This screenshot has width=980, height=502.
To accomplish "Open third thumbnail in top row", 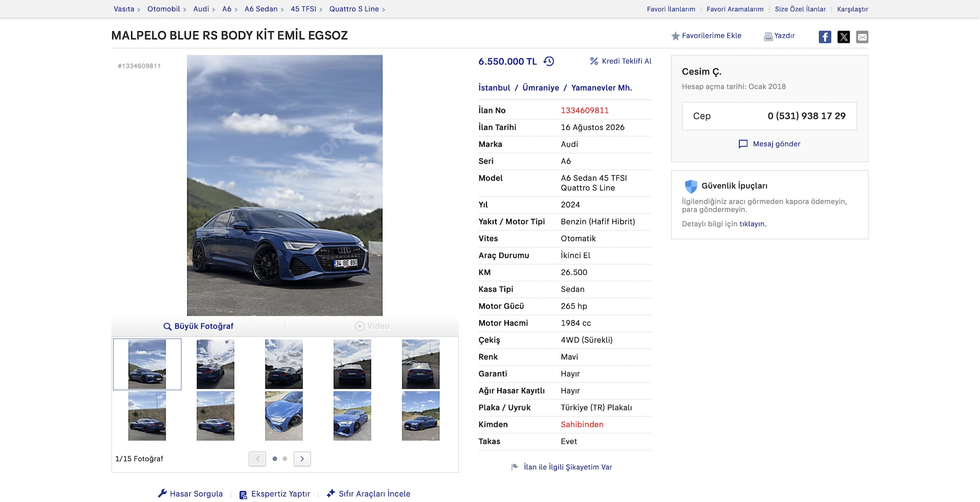I will click(x=284, y=364).
